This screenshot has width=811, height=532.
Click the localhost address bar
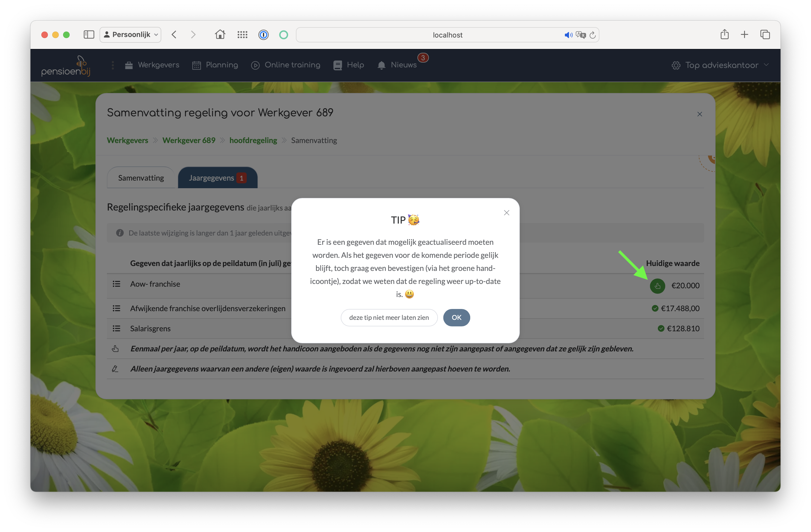tap(447, 35)
